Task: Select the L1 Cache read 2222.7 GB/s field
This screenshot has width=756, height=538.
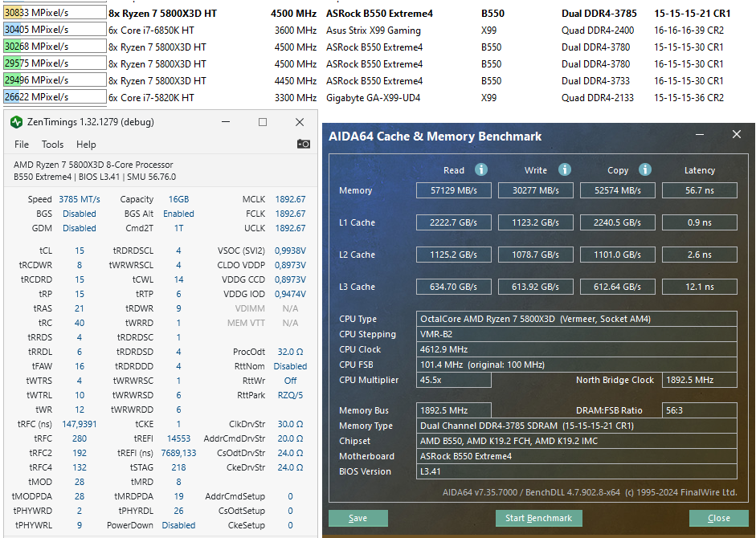Action: 454,222
